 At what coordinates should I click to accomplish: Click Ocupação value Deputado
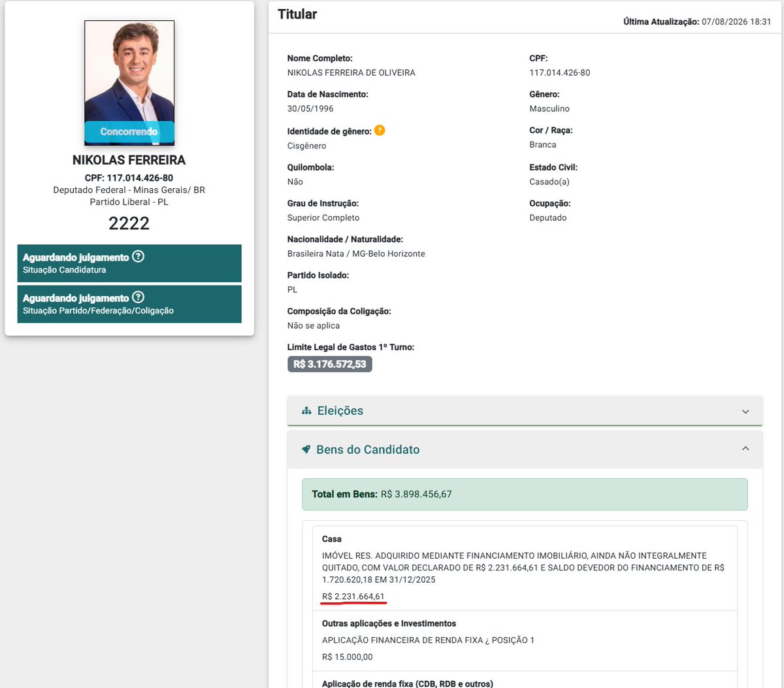click(x=548, y=218)
